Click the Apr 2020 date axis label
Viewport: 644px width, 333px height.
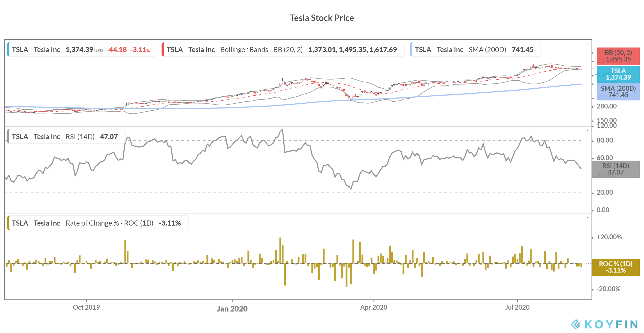point(374,307)
